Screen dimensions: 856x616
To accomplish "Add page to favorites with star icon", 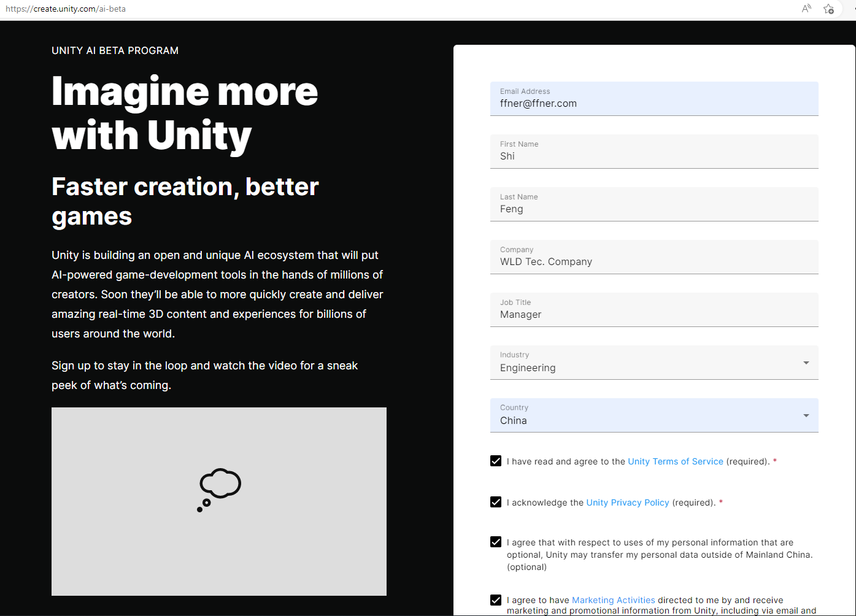I will click(828, 9).
